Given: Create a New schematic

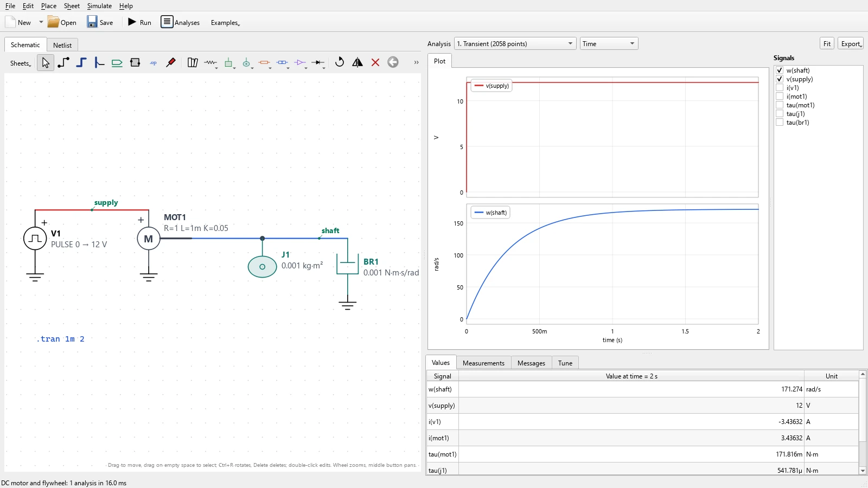Looking at the screenshot, I should [x=18, y=22].
